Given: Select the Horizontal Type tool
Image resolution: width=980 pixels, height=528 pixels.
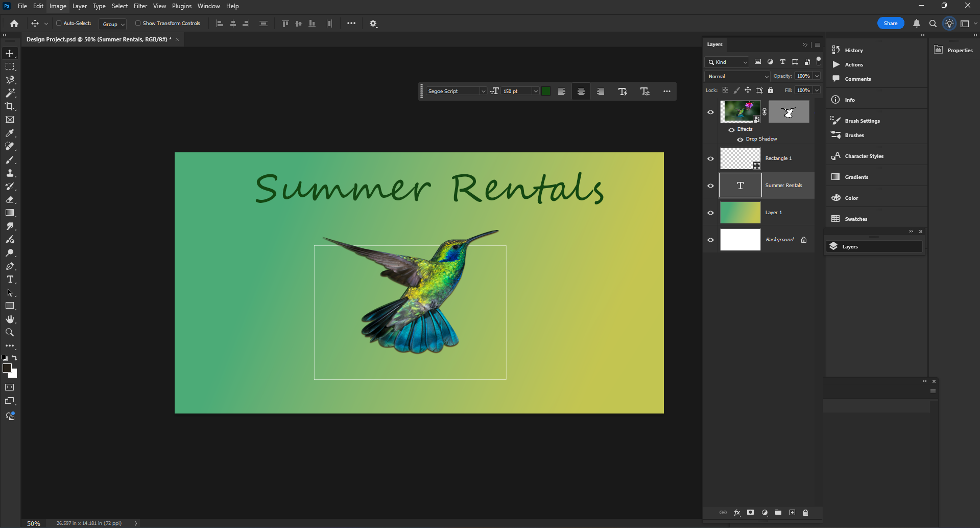Looking at the screenshot, I should pyautogui.click(x=10, y=280).
